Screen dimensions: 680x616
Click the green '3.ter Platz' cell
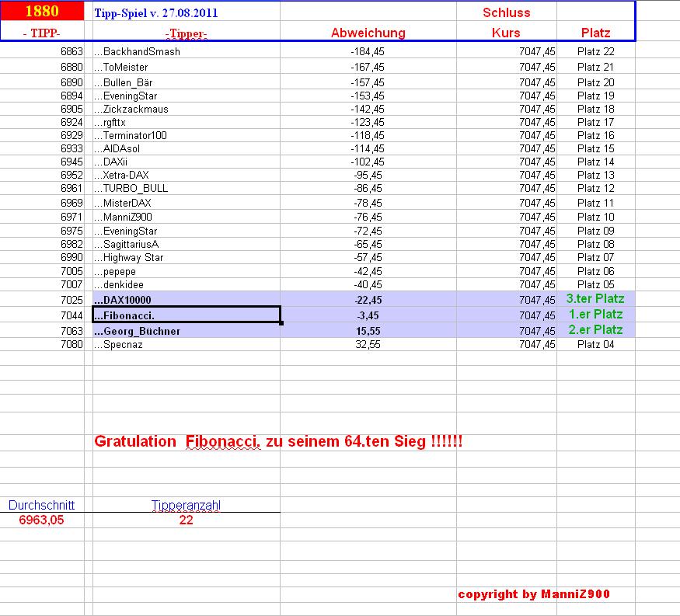595,299
